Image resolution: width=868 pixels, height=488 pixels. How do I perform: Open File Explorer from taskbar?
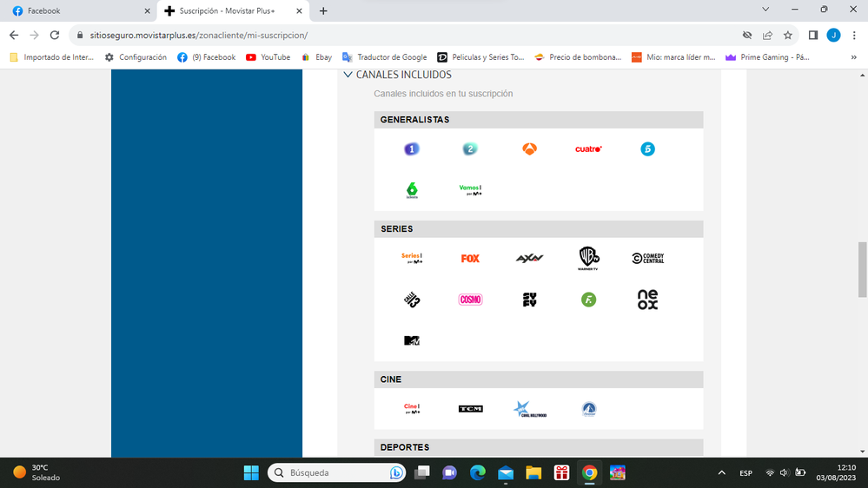[x=533, y=472]
